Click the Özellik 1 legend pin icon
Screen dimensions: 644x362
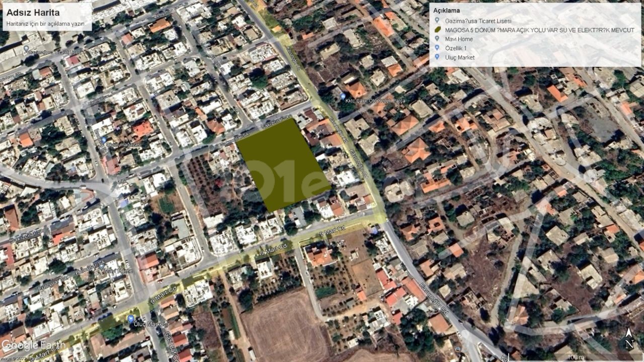click(x=437, y=48)
